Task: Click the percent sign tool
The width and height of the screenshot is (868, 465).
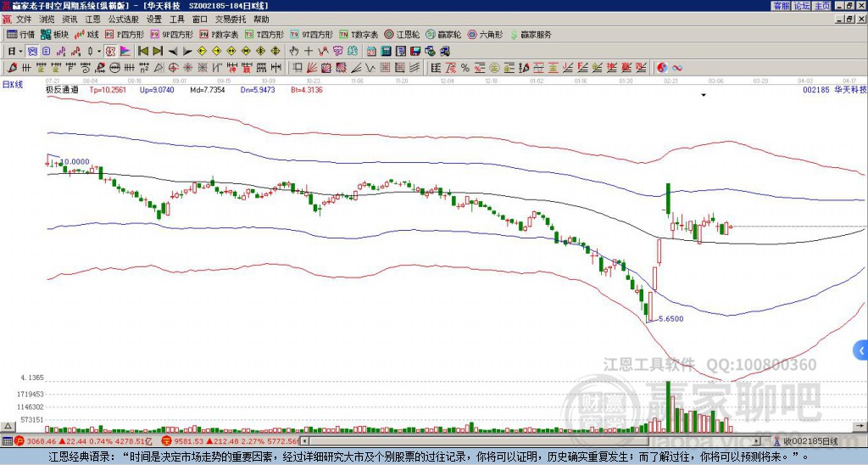Action: coord(465,68)
